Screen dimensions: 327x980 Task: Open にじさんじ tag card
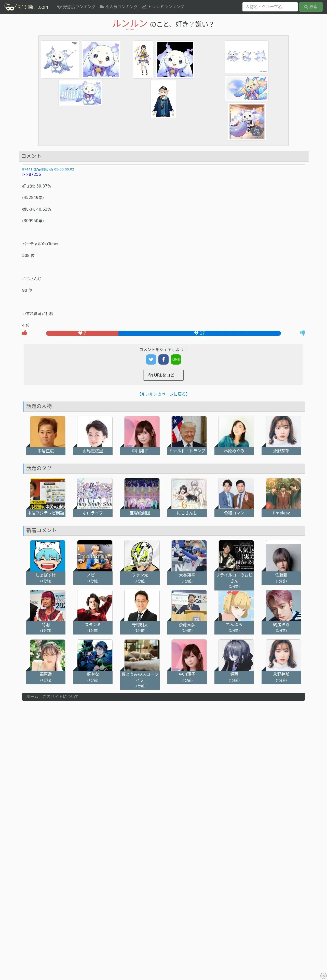point(187,498)
